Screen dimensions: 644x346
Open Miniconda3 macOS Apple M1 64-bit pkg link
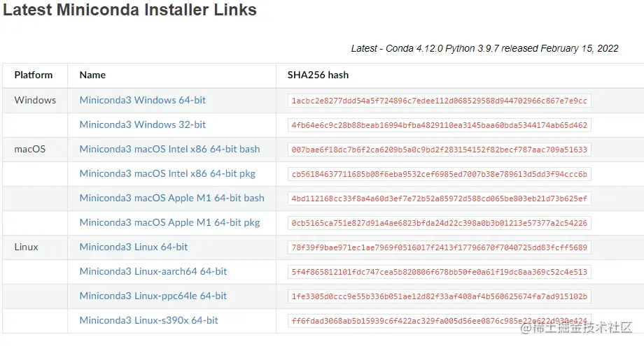169,222
